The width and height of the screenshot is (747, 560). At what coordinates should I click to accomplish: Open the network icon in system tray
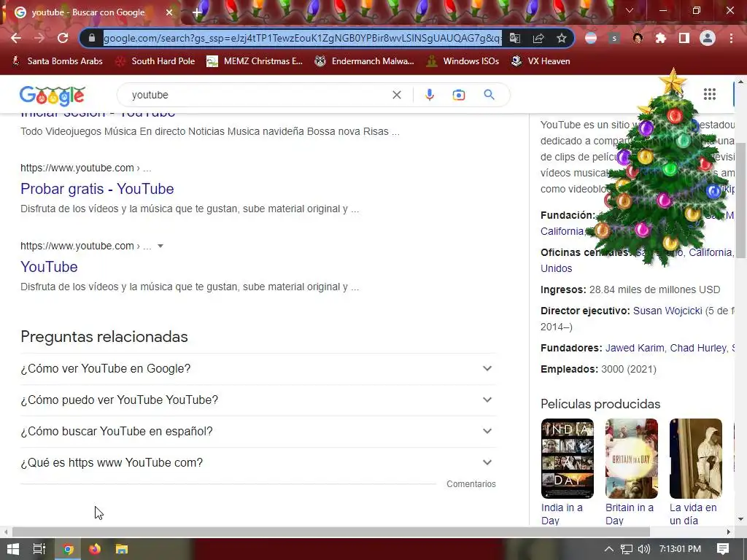[x=627, y=549]
